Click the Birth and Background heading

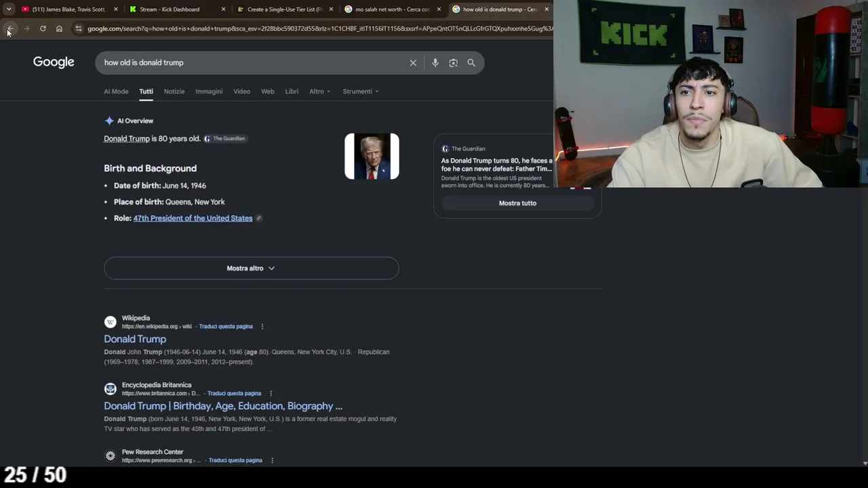150,168
